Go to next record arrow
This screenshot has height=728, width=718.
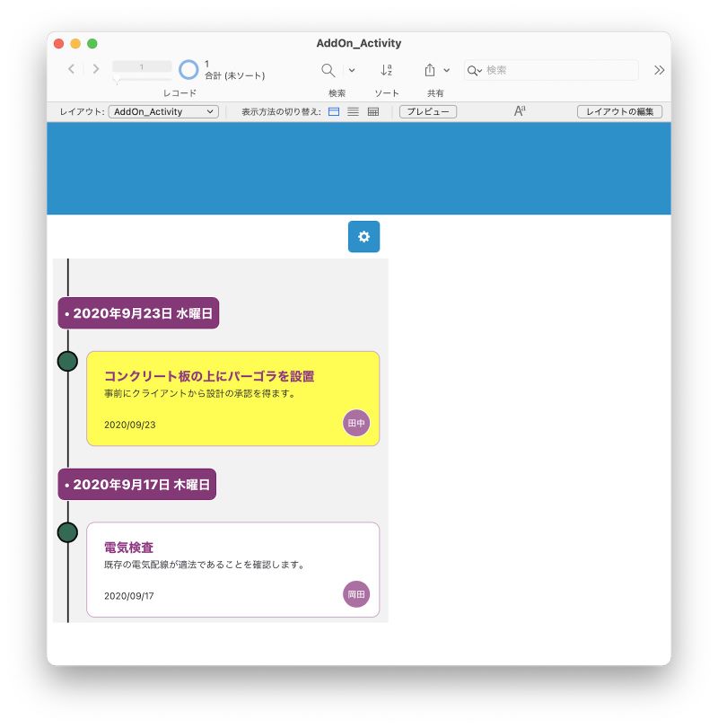96,69
